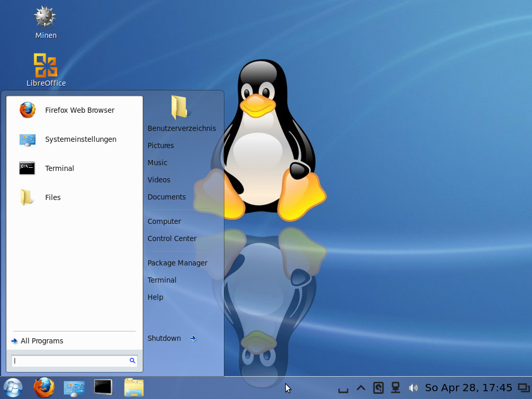Expand hidden tray icons with the chevron
Screen dimensions: 532x399
tap(361, 388)
